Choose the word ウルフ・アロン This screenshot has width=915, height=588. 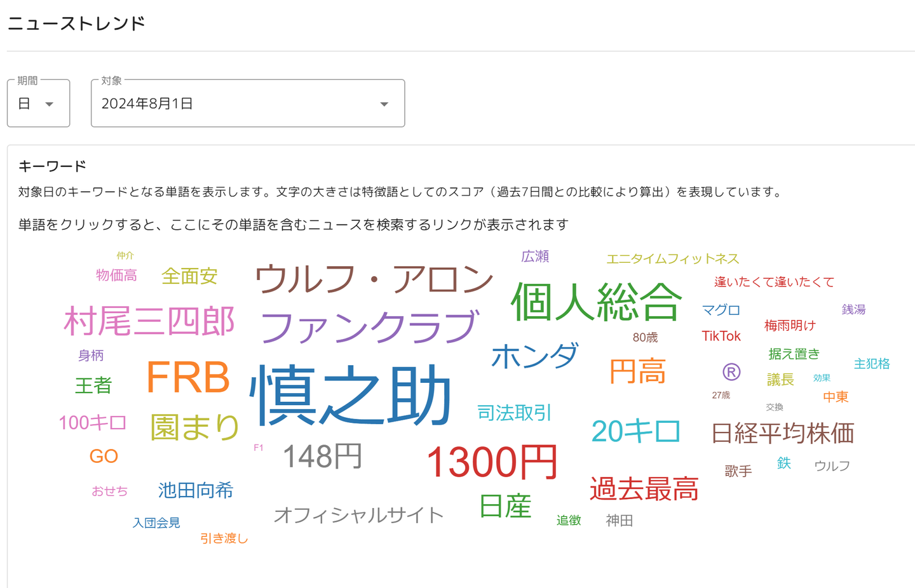pos(374,279)
